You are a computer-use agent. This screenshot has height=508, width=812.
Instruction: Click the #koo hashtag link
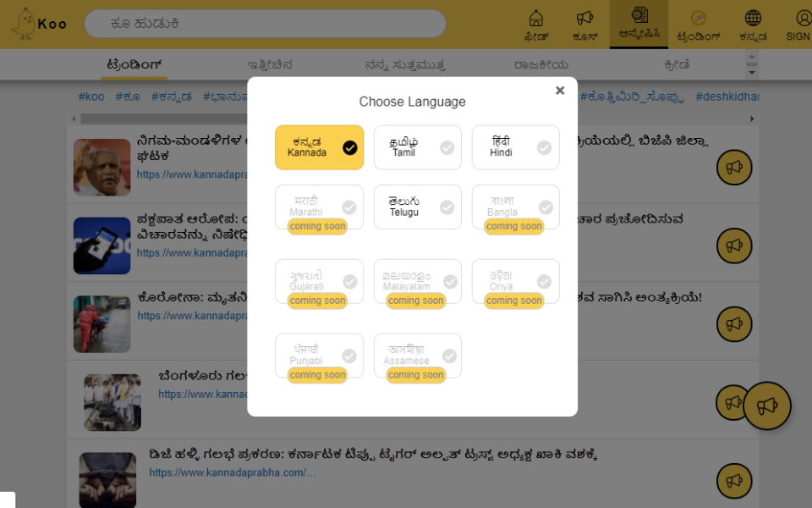(x=91, y=97)
